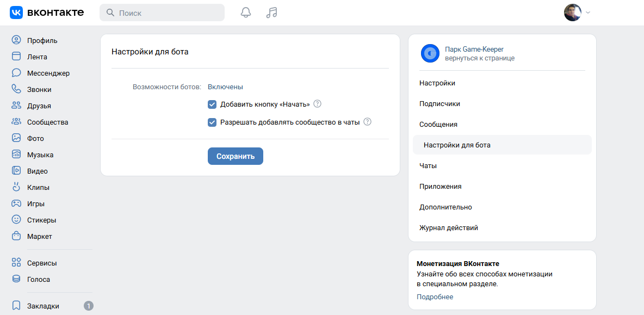Open the Park Game-Keeper community avatar
This screenshot has width=644, height=315.
(430, 53)
